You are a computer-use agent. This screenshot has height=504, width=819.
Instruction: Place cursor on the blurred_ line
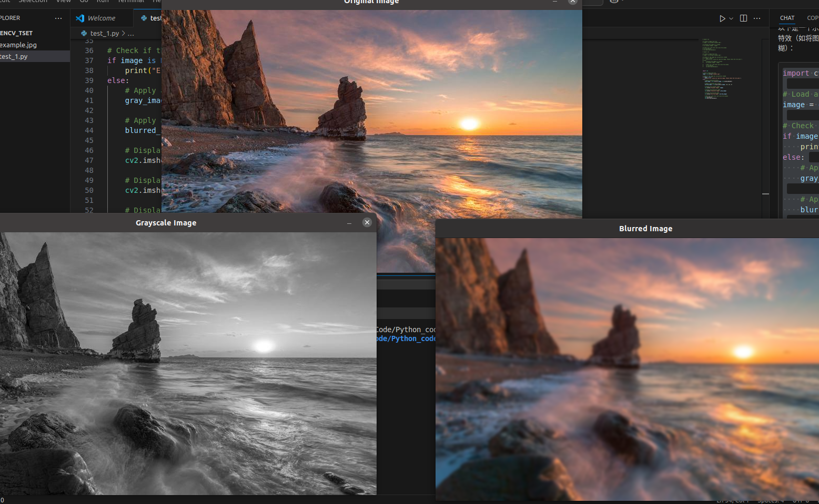(x=143, y=130)
